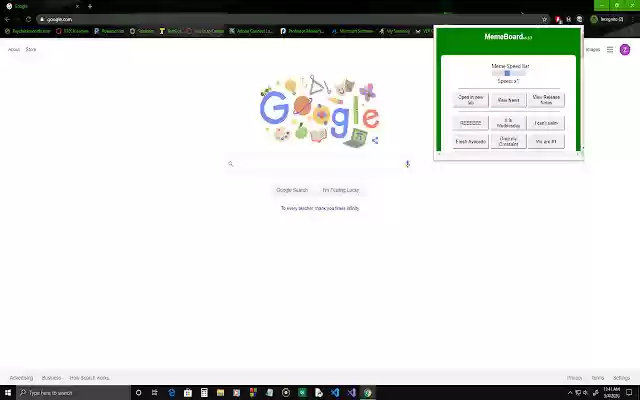Open the Adobe Connect bookmark

pos(251,31)
